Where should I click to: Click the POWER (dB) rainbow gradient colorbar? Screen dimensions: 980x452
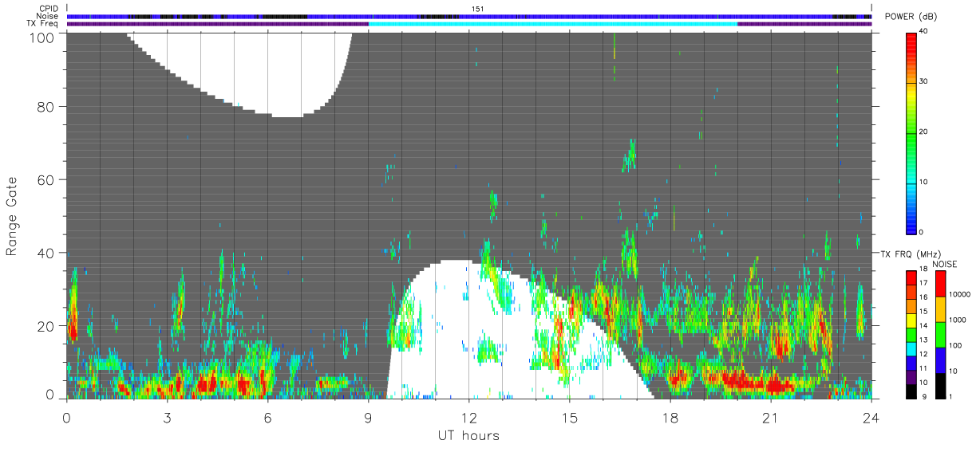pos(911,132)
